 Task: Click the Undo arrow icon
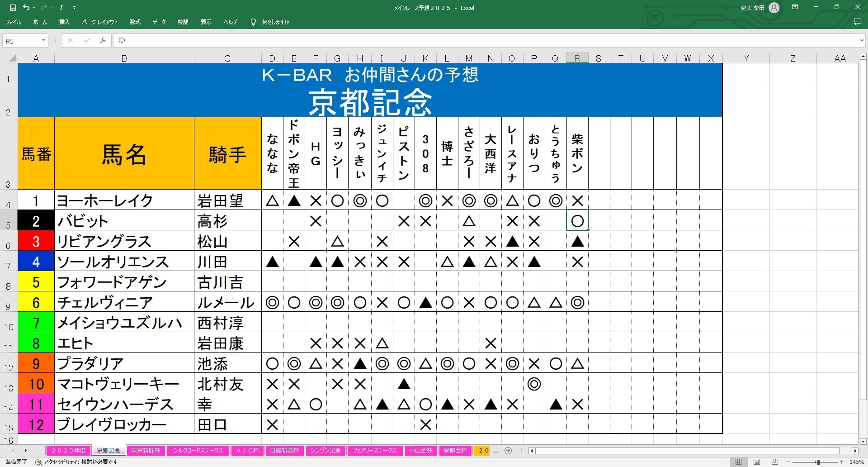26,8
